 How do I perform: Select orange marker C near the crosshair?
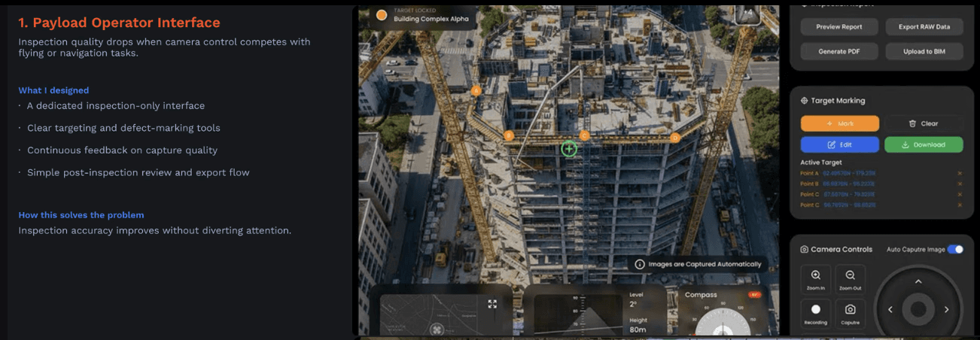[584, 135]
